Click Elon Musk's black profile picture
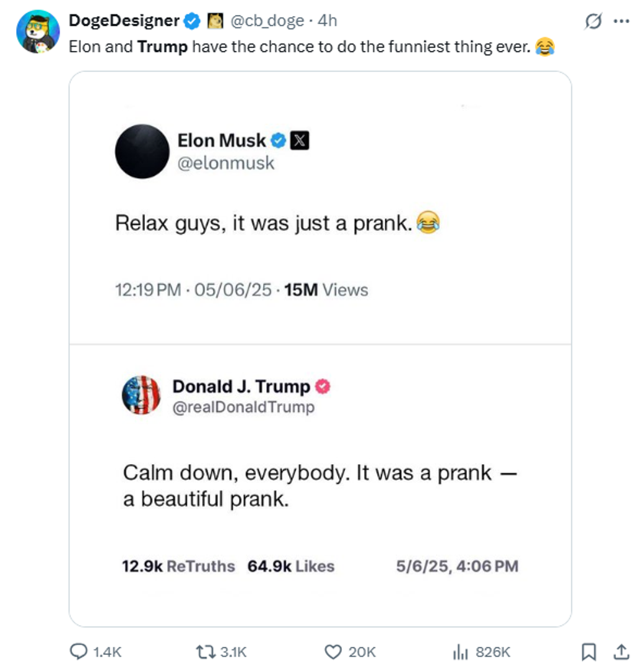 pyautogui.click(x=142, y=152)
